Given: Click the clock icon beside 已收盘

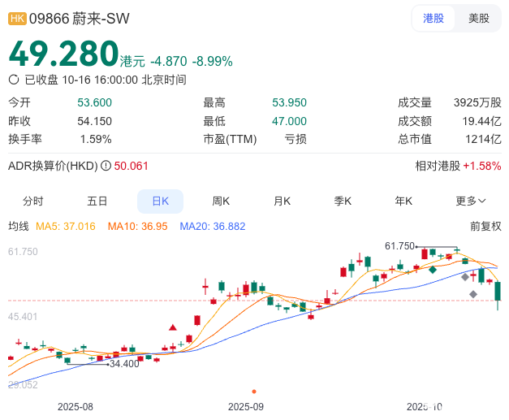Looking at the screenshot, I should 14,80.
